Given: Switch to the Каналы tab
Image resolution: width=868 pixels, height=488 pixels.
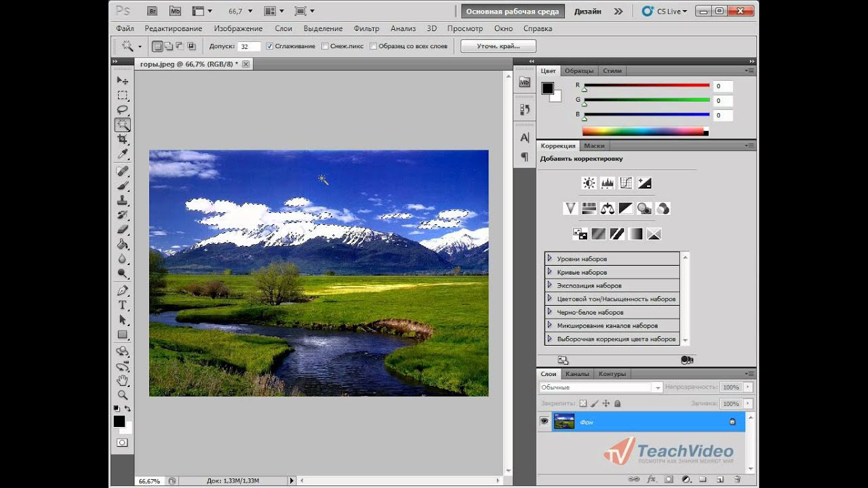Looking at the screenshot, I should pyautogui.click(x=577, y=373).
